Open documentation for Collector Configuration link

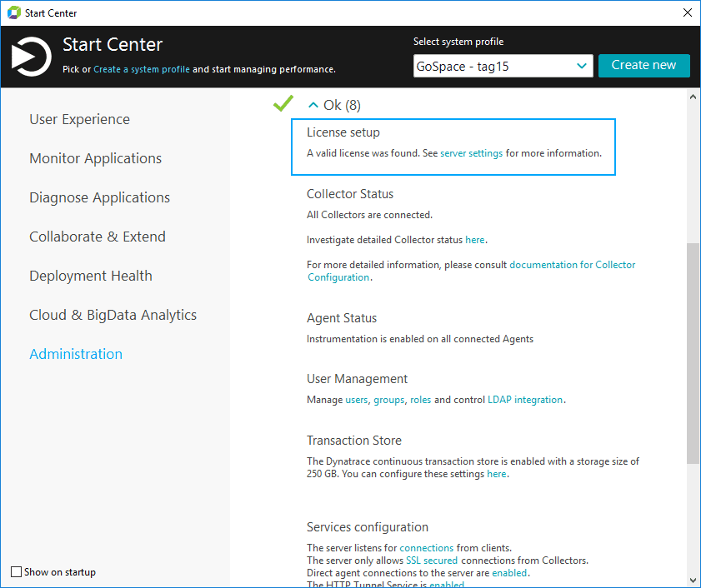point(471,272)
